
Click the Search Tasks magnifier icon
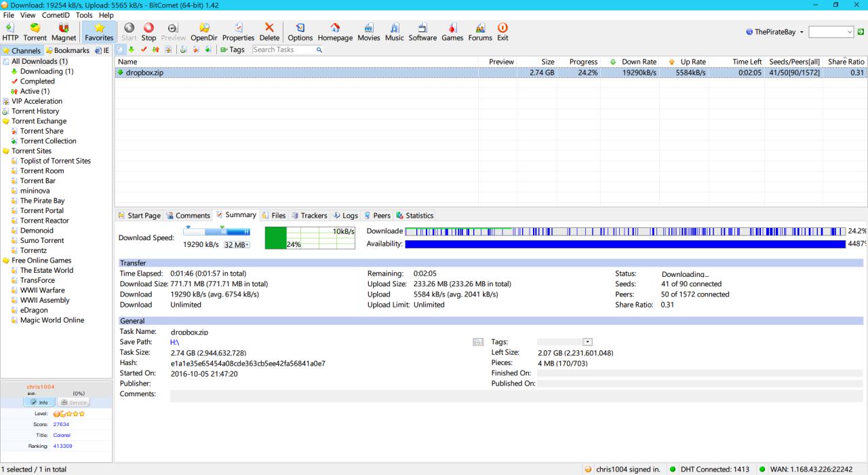(x=319, y=50)
